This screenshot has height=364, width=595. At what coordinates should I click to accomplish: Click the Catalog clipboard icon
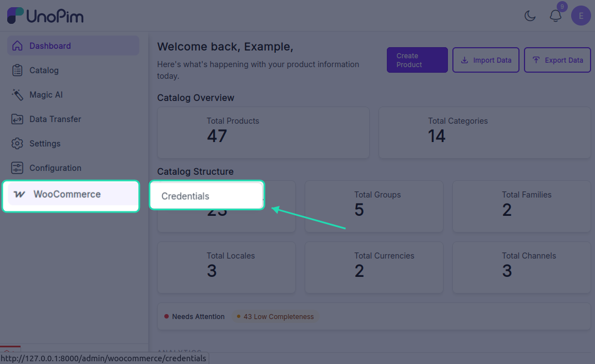(17, 70)
